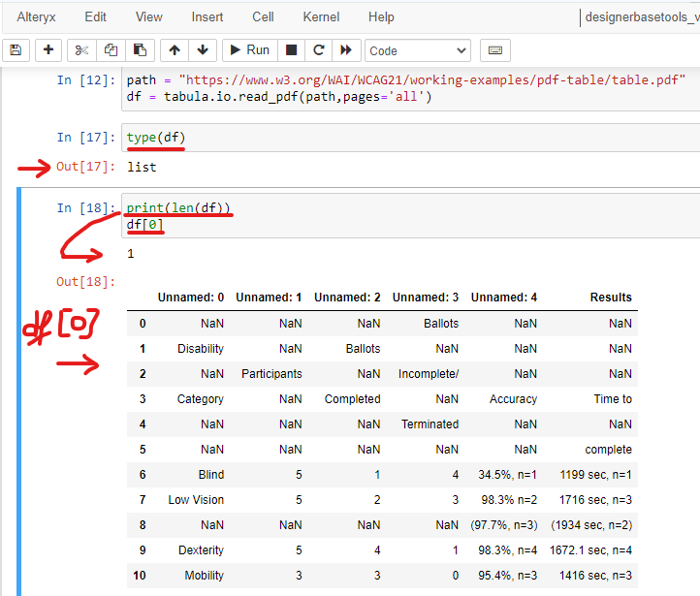Open the Alteryx menu
The width and height of the screenshot is (700, 596).
tap(37, 16)
